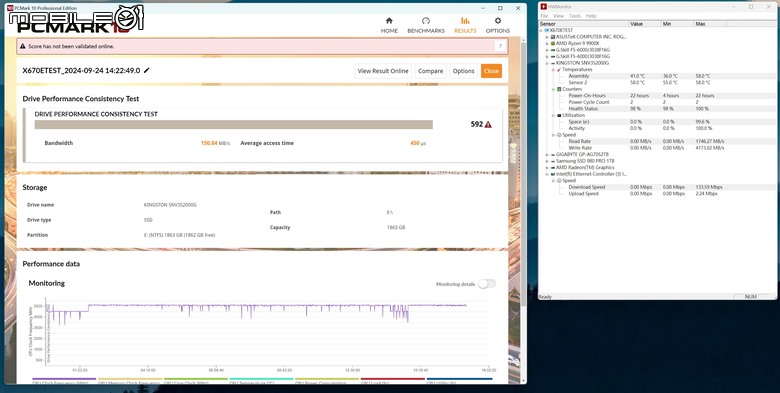Image resolution: width=780 pixels, height=393 pixels.
Task: Click the pencil icon to rename result
Action: pyautogui.click(x=146, y=71)
